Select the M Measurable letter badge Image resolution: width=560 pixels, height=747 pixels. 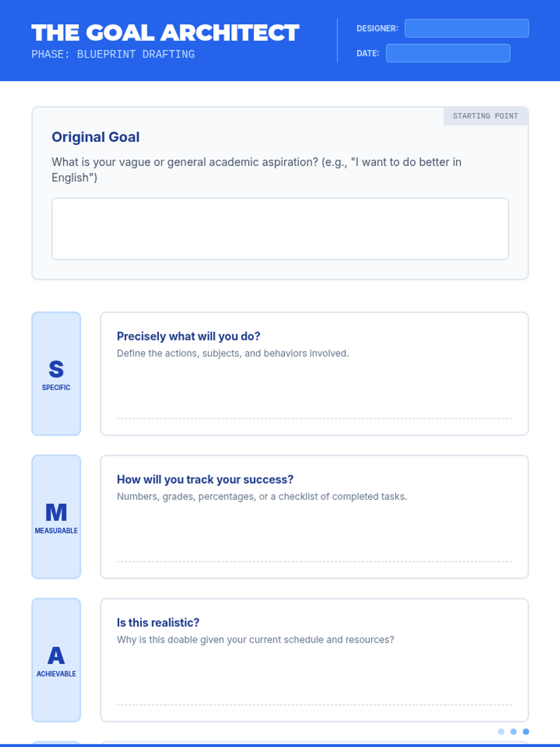[x=56, y=517]
